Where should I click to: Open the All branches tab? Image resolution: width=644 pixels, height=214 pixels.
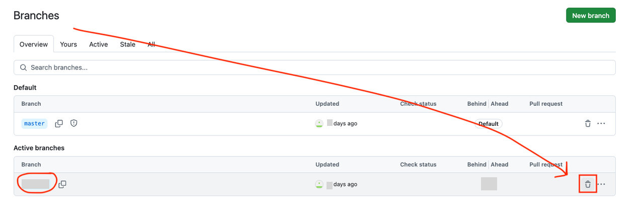(x=151, y=44)
